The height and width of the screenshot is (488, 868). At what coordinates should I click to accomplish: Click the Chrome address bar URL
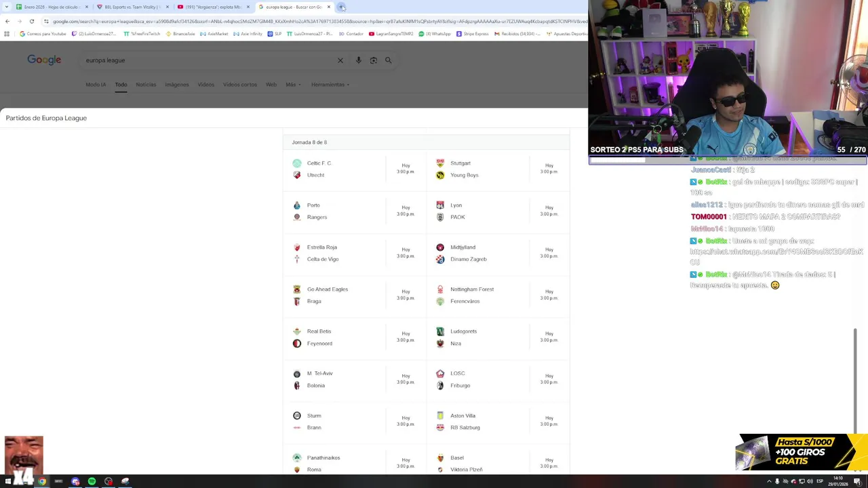(x=319, y=21)
